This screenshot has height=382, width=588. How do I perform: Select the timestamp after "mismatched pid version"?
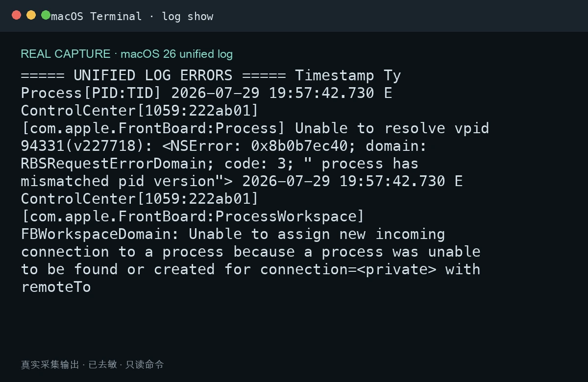tap(343, 181)
